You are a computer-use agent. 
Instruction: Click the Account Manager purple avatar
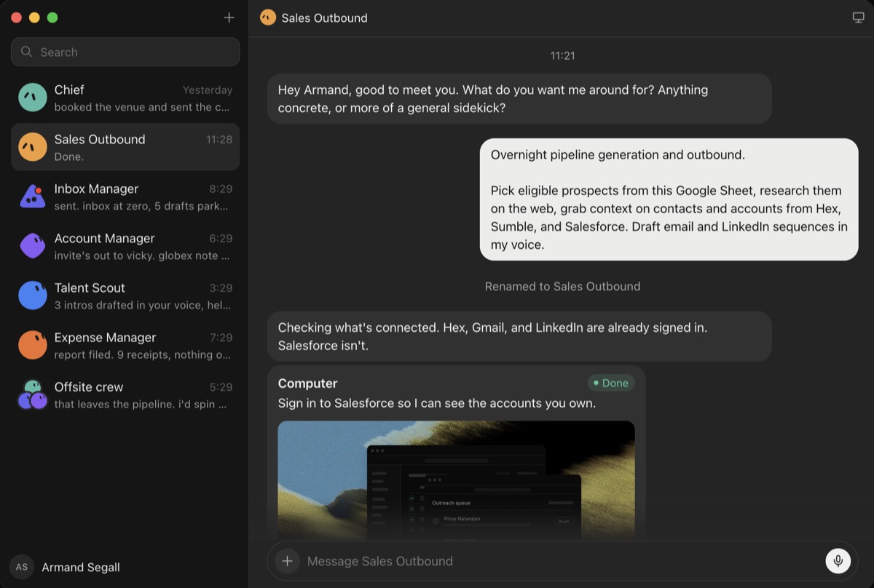click(32, 246)
